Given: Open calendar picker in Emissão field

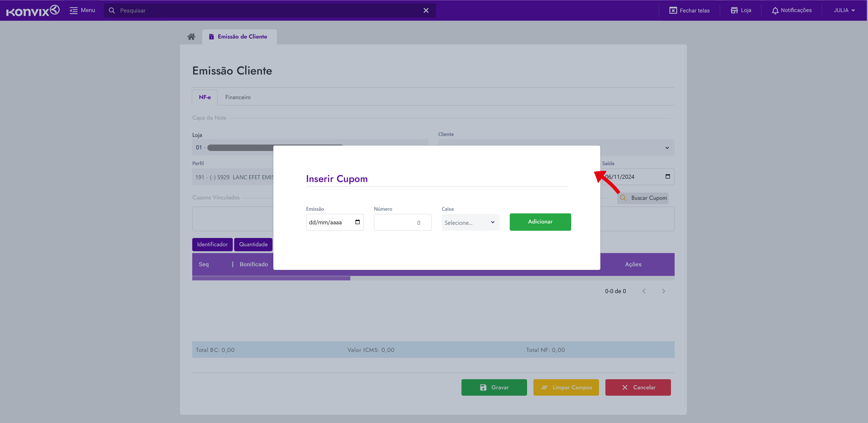Looking at the screenshot, I should tap(358, 222).
